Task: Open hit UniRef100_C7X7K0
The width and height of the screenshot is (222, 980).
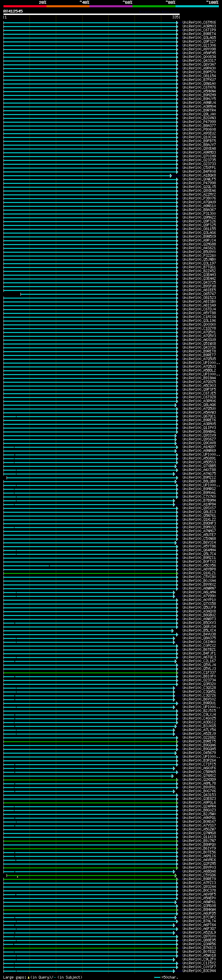Action: (x=199, y=496)
